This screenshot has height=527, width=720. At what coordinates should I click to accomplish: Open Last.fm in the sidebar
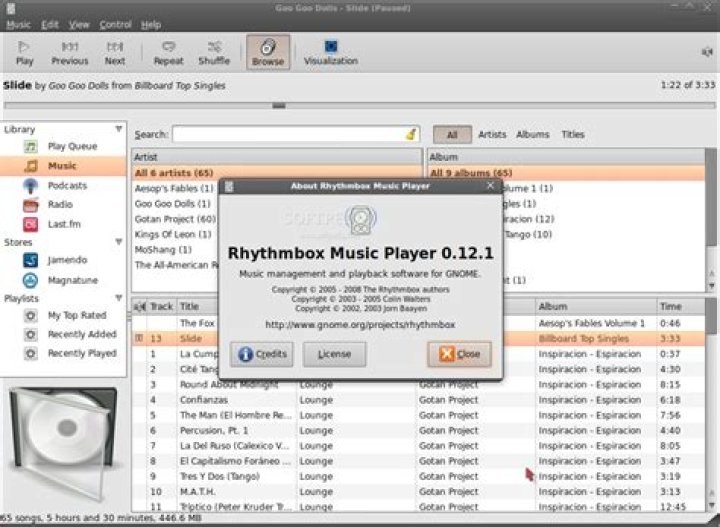pyautogui.click(x=63, y=224)
